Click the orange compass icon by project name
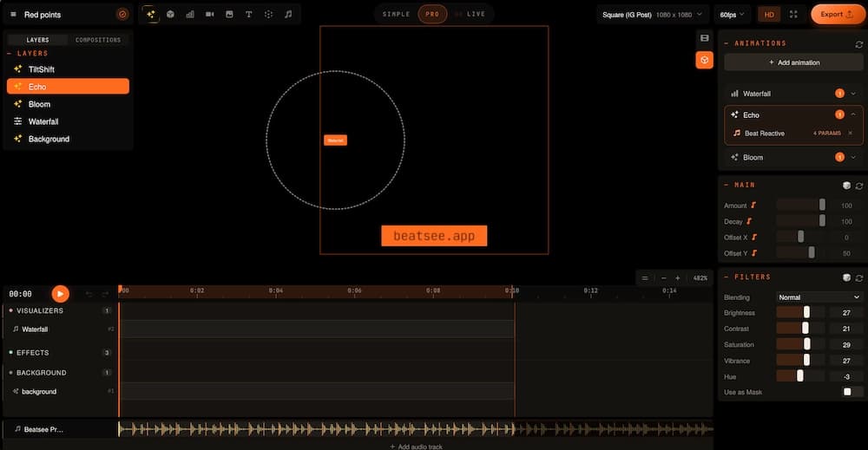 pyautogui.click(x=122, y=15)
